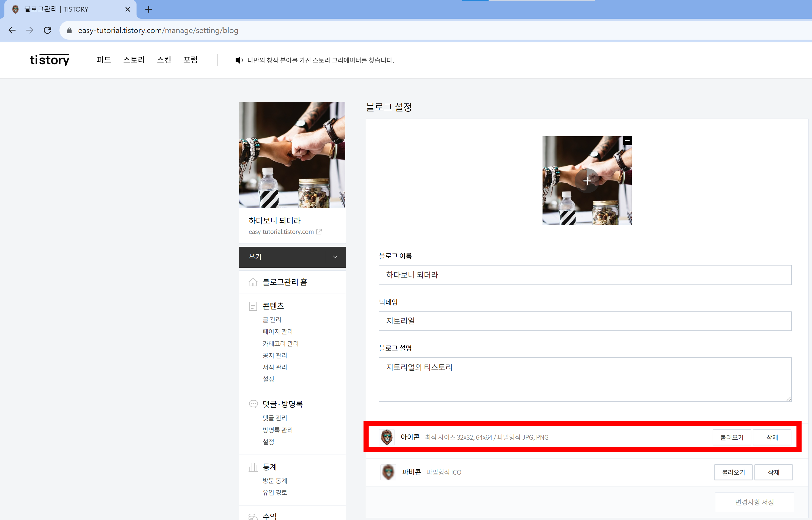
Task: Select 포럼 from the top menu
Action: (x=190, y=60)
